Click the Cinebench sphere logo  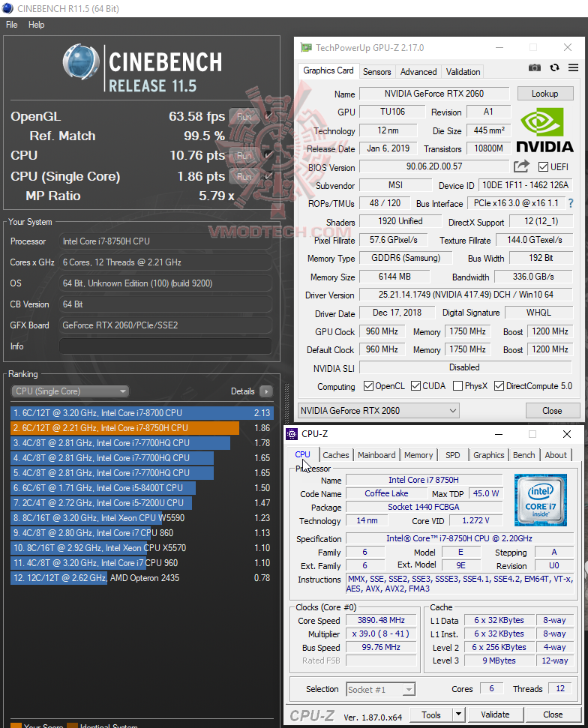(81, 61)
